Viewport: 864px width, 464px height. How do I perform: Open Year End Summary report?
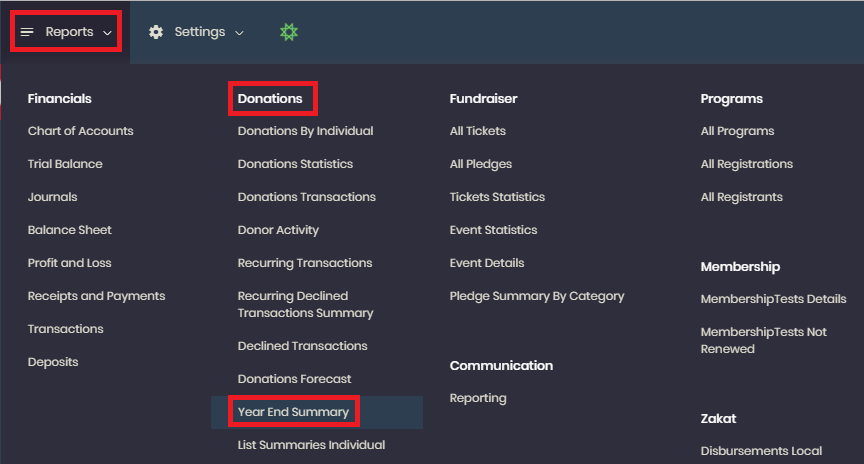point(293,412)
